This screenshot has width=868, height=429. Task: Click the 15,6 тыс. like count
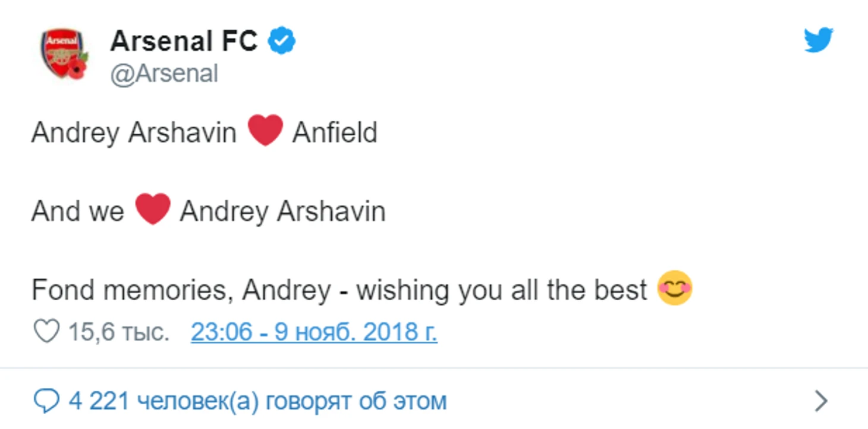(x=118, y=332)
